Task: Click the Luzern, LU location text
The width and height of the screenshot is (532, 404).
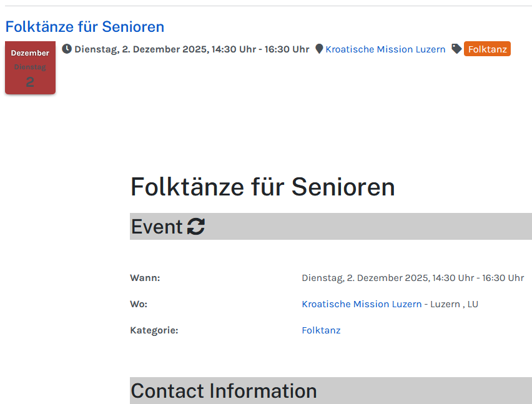Action: pyautogui.click(x=455, y=304)
